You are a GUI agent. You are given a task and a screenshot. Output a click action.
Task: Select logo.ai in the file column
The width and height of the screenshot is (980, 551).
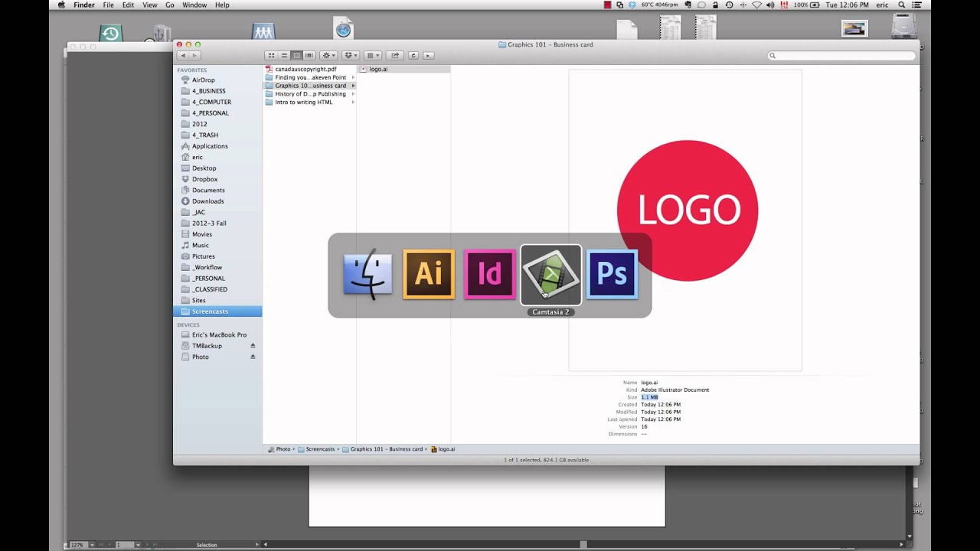pyautogui.click(x=378, y=69)
